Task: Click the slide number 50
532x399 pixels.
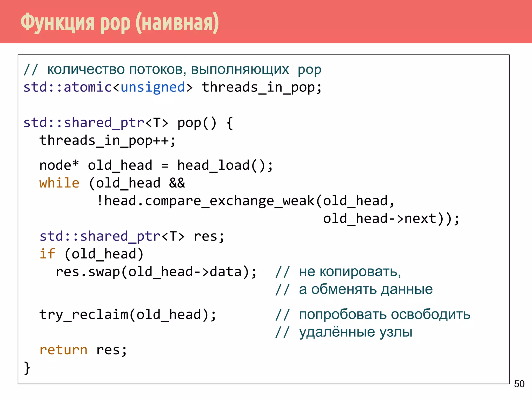Action: [x=519, y=384]
